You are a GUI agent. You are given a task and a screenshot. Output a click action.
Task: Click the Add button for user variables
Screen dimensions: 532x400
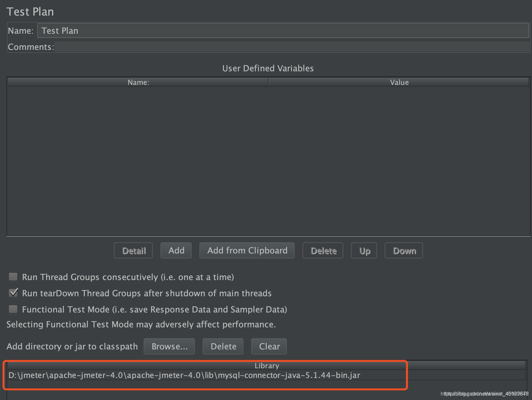176,251
